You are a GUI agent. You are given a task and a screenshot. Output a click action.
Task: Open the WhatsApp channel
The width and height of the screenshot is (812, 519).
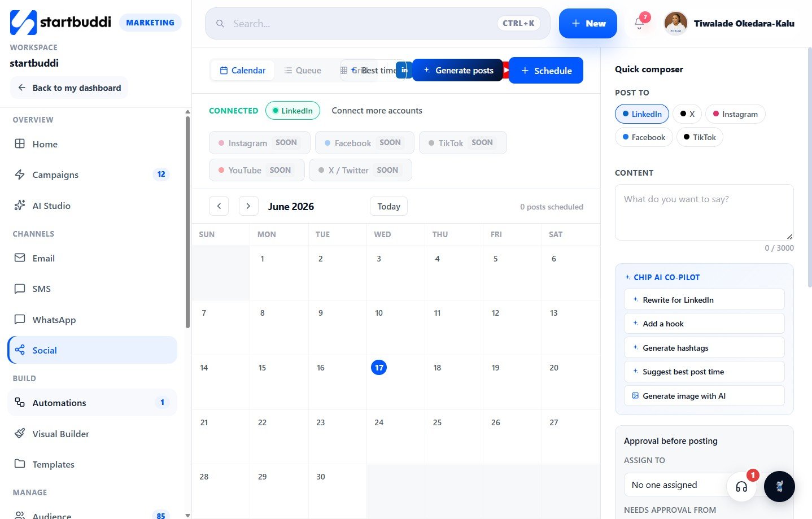click(92, 320)
